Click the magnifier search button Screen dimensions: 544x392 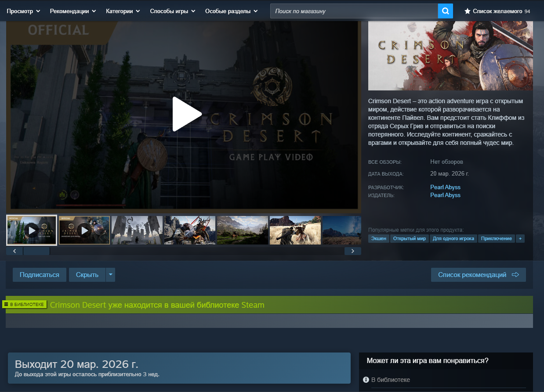[x=446, y=11]
